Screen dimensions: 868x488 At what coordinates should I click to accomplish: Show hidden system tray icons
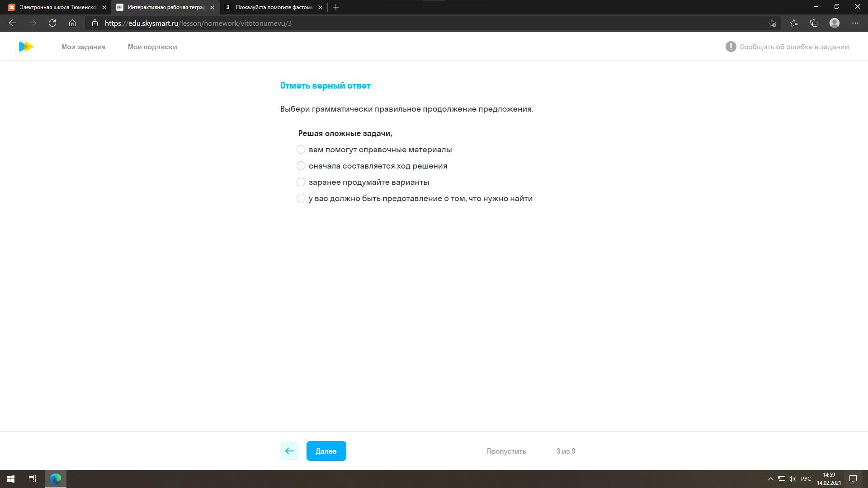coord(770,479)
